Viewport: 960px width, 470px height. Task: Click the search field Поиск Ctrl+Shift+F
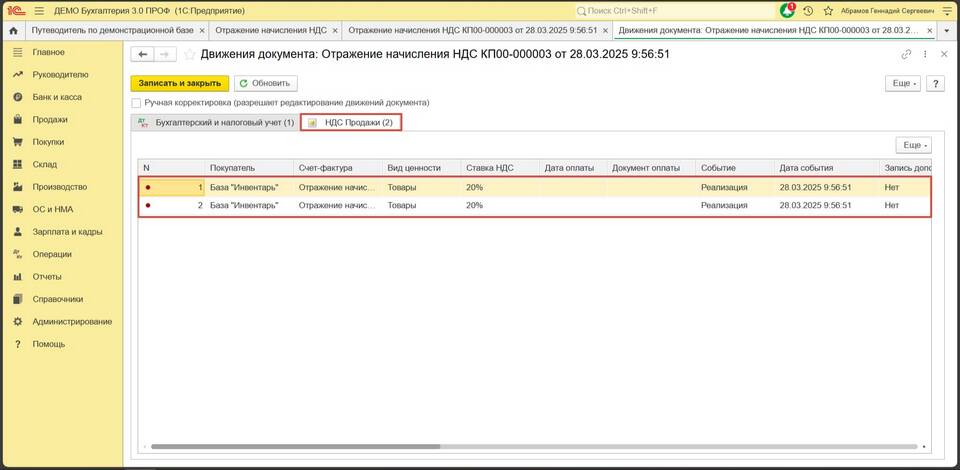coord(673,11)
